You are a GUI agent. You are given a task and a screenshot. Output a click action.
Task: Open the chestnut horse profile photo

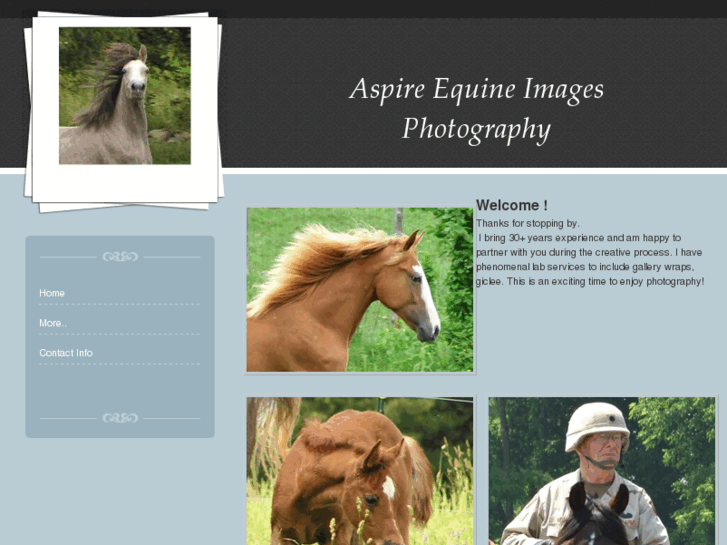360,289
